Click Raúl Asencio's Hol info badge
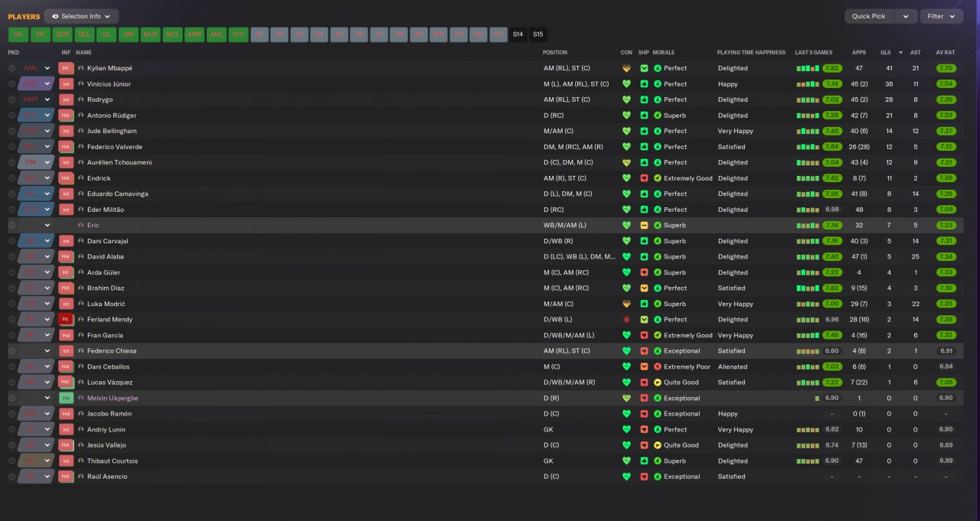The image size is (980, 521). [66, 476]
